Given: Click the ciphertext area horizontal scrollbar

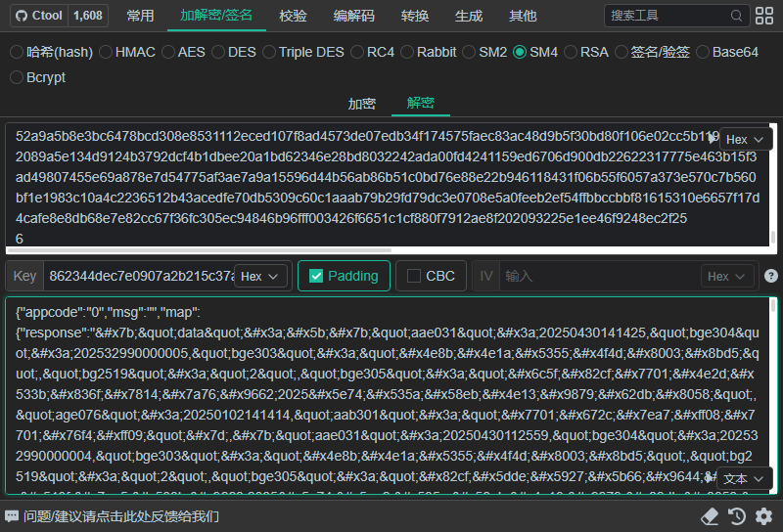Looking at the screenshot, I should tap(199, 250).
